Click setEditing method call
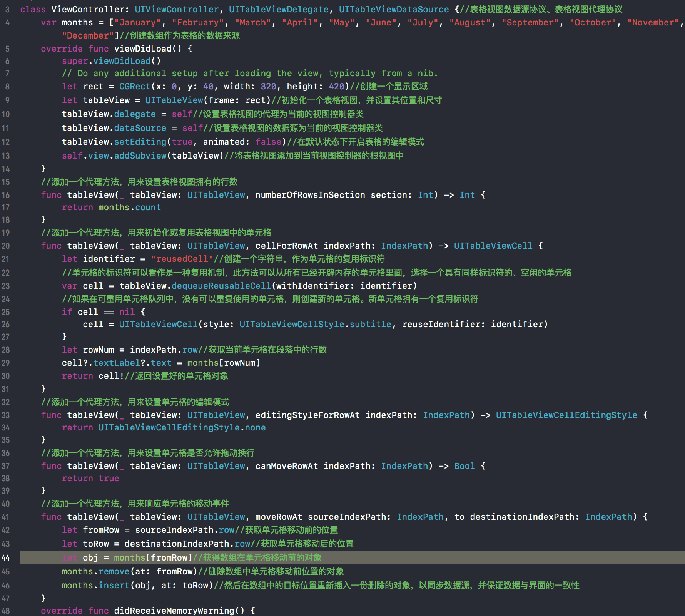This screenshot has height=616, width=685. 140,142
